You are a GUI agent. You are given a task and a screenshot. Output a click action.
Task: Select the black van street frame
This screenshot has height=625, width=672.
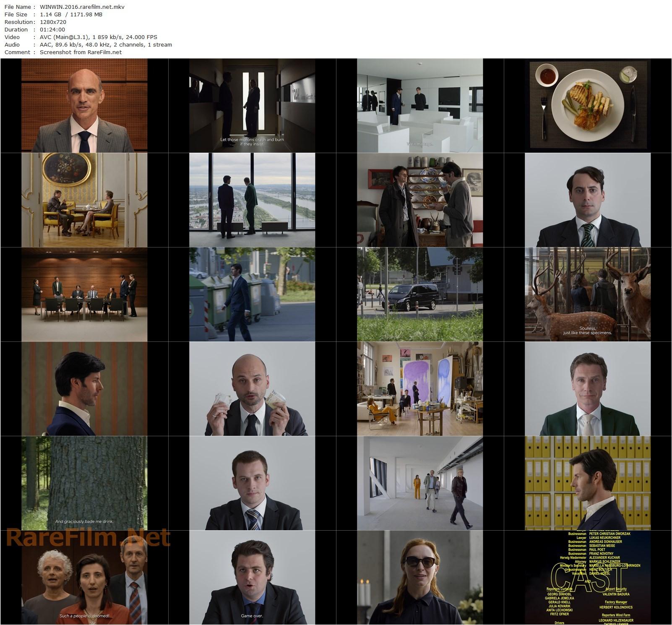tap(420, 294)
